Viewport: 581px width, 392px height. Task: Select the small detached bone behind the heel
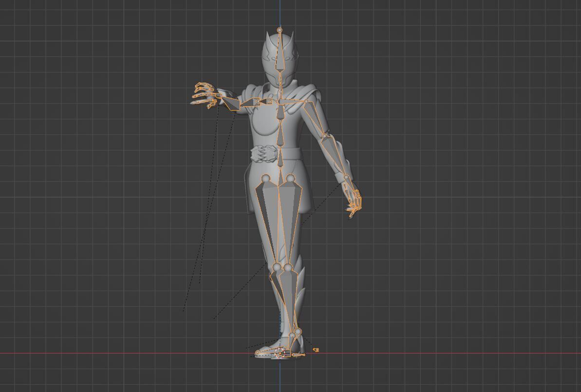point(316,350)
